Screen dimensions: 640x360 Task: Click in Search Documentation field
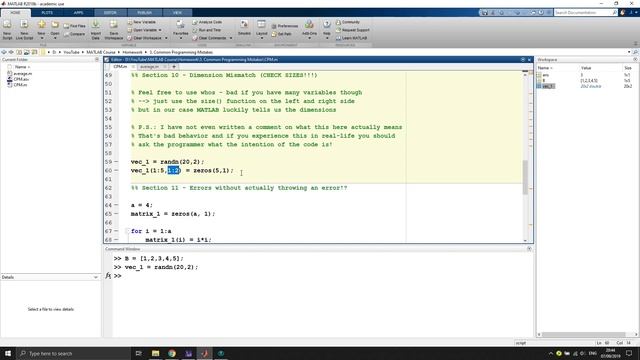(583, 13)
